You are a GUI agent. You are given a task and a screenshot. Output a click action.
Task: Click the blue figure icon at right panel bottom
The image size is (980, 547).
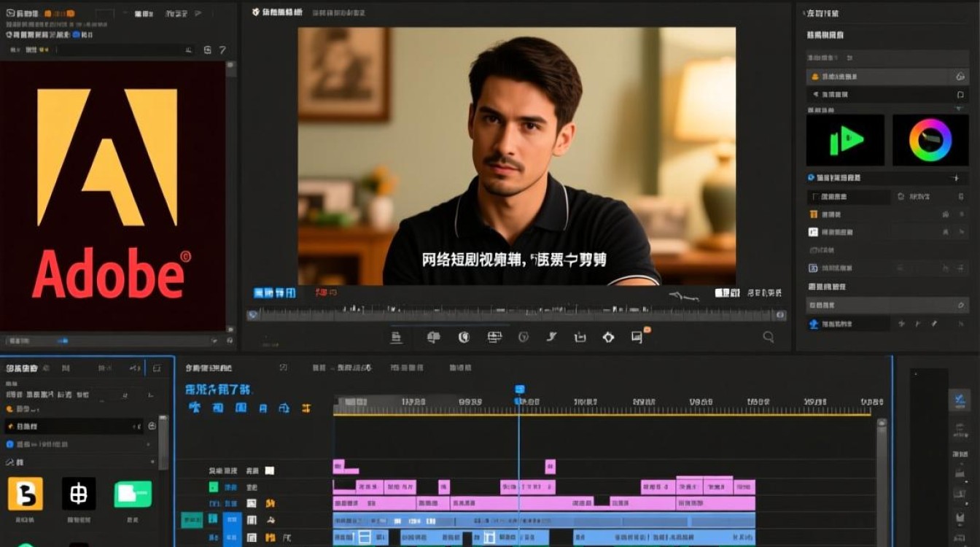coord(814,324)
